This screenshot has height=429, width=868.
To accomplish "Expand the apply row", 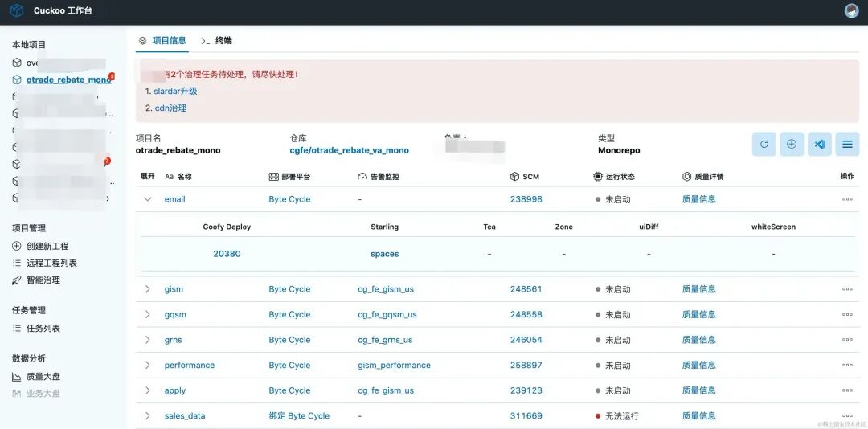I will (148, 390).
